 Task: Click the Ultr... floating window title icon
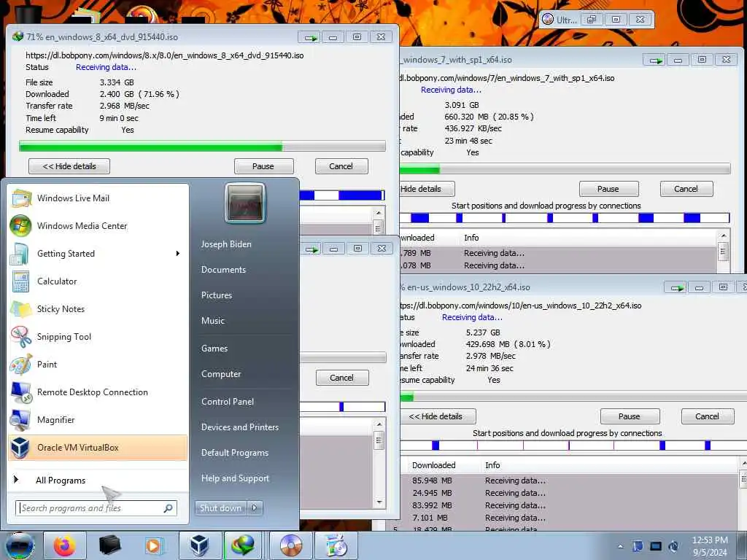tap(549, 20)
